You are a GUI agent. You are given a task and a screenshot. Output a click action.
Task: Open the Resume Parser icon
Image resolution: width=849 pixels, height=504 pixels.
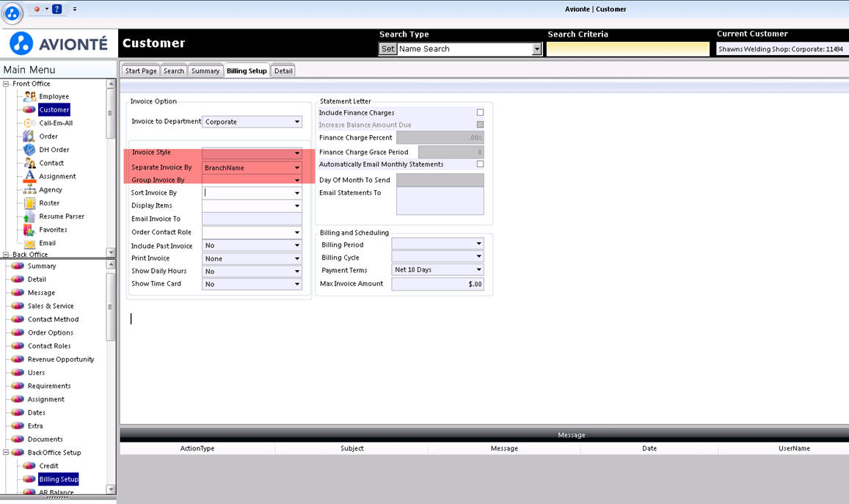click(x=29, y=216)
